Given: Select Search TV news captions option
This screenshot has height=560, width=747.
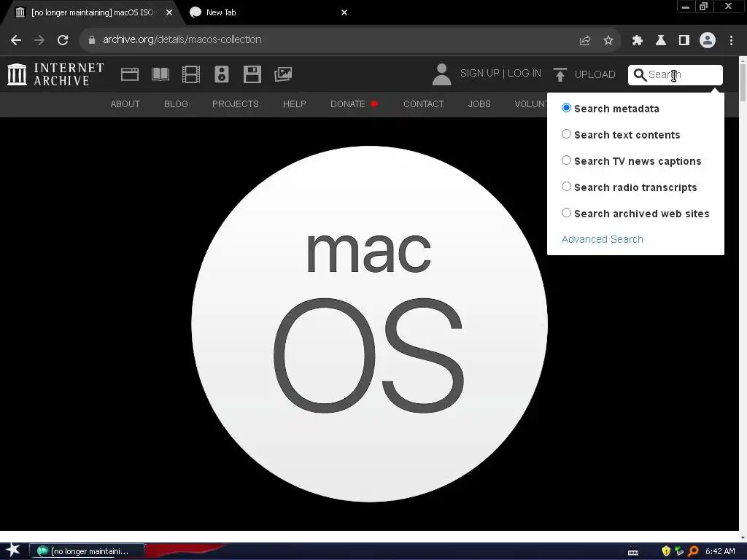Looking at the screenshot, I should point(566,160).
